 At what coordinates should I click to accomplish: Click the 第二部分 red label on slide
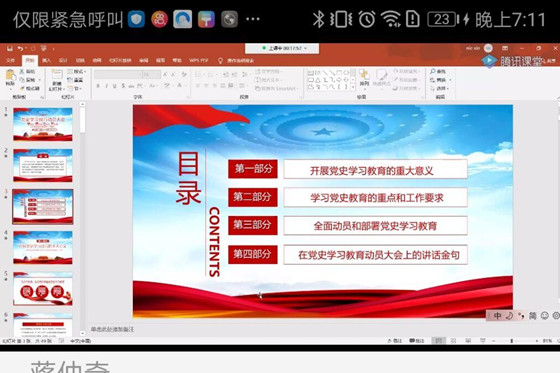tap(253, 197)
